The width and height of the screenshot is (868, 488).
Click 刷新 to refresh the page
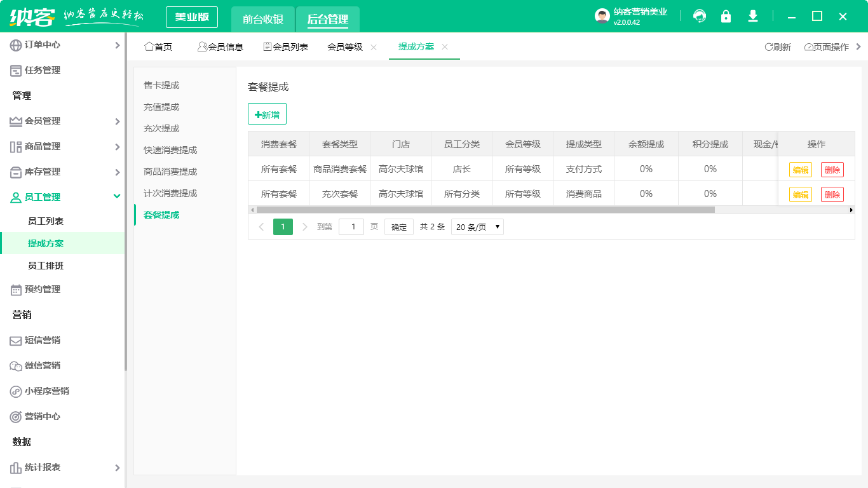click(778, 47)
